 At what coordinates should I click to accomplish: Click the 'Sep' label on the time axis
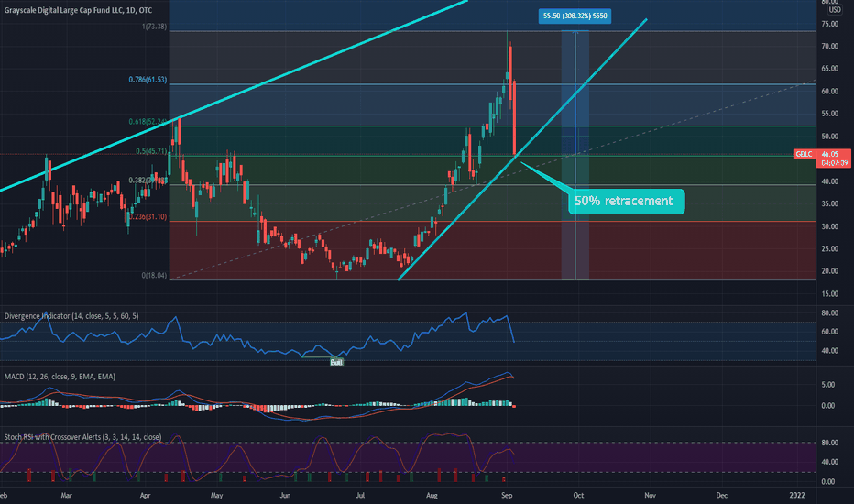pyautogui.click(x=507, y=495)
